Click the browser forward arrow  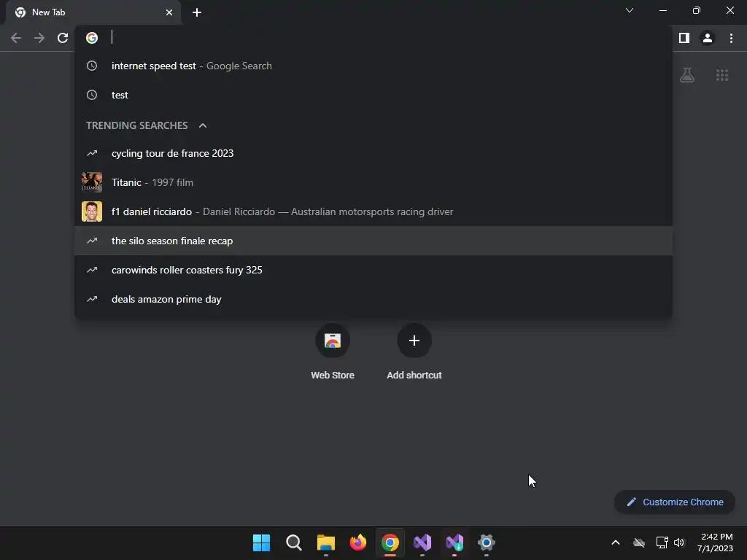tap(39, 38)
